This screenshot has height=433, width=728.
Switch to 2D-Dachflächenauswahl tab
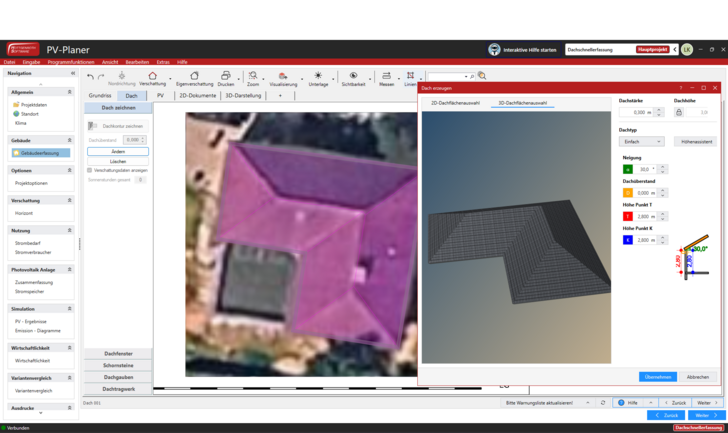[455, 103]
